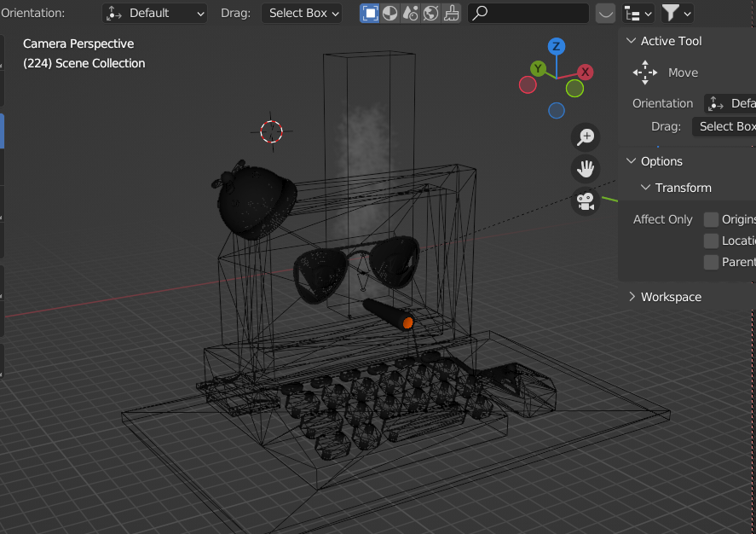
Task: Click the blue Z axis on the gizmo
Action: coord(557,46)
